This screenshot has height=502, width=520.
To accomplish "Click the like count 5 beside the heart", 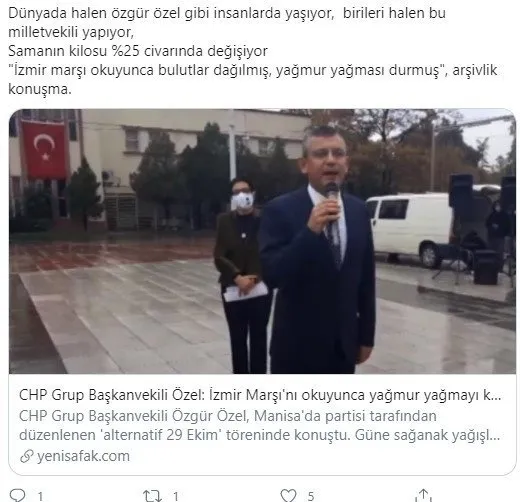I will coord(311,496).
